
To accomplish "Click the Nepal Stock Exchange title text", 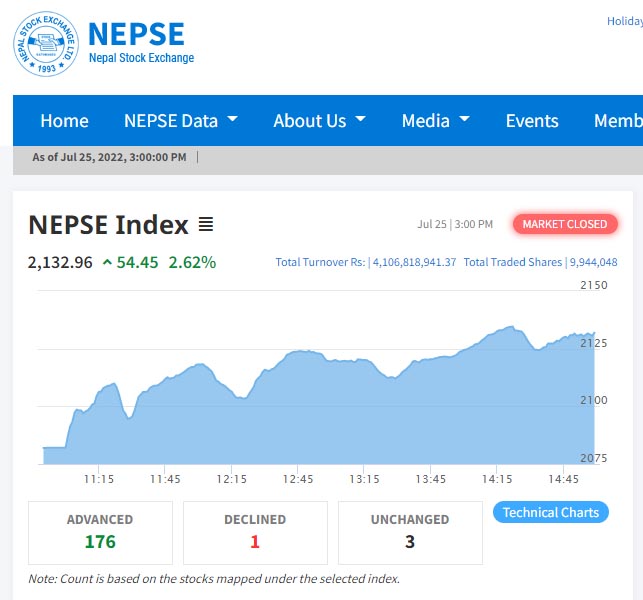I will 141,58.
